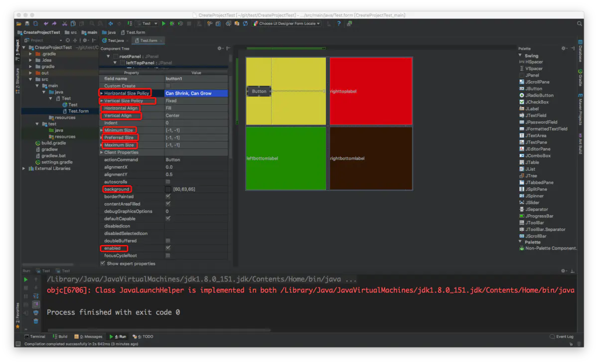This screenshot has height=364, width=598.
Task: Collapse rootPanel in Component Tree
Action: (x=109, y=56)
